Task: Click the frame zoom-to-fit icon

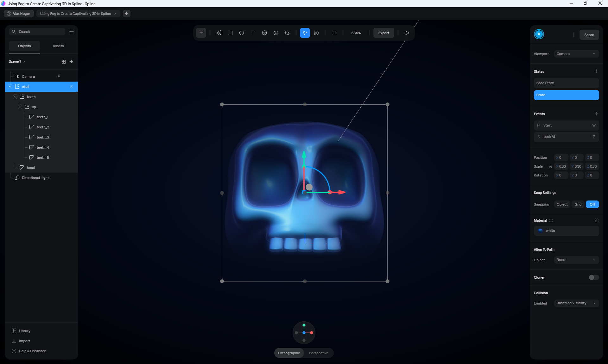Action: click(x=334, y=33)
